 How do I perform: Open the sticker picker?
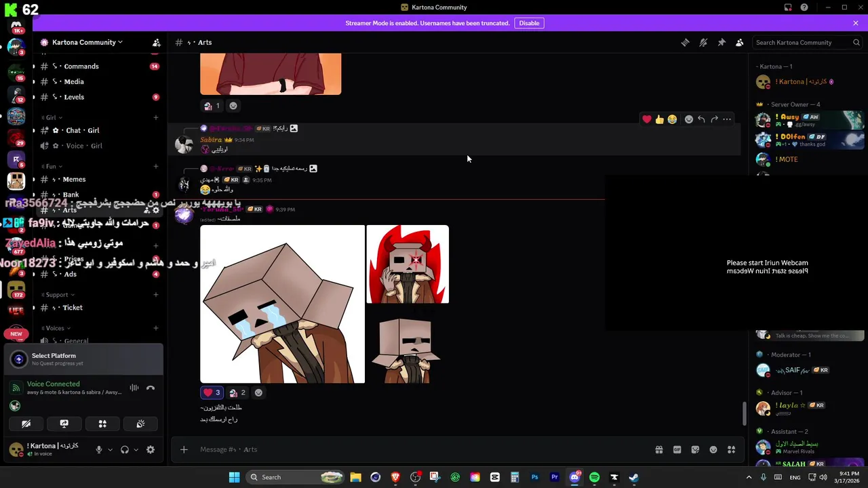tap(695, 449)
